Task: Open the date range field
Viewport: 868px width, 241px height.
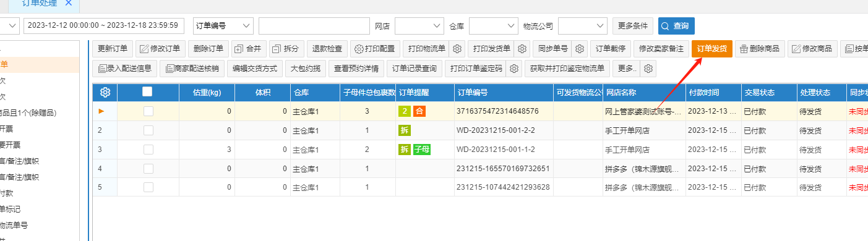Action: (103, 25)
